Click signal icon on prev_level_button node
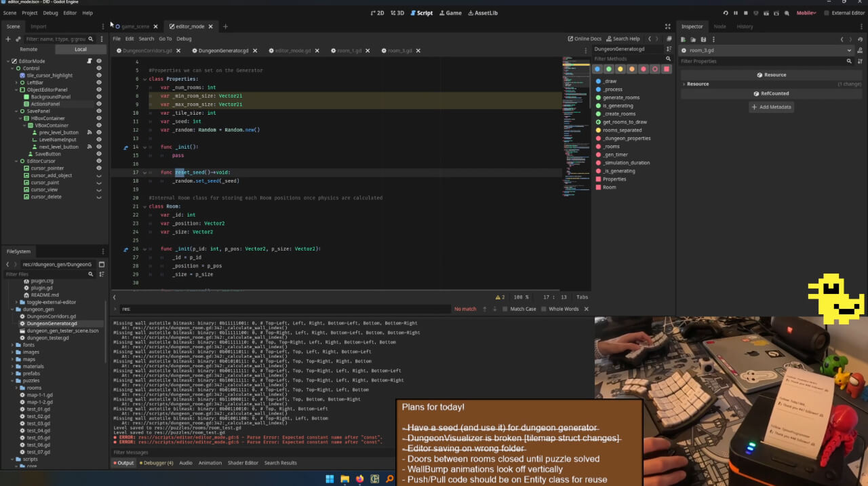Image resolution: width=868 pixels, height=486 pixels. pyautogui.click(x=89, y=132)
